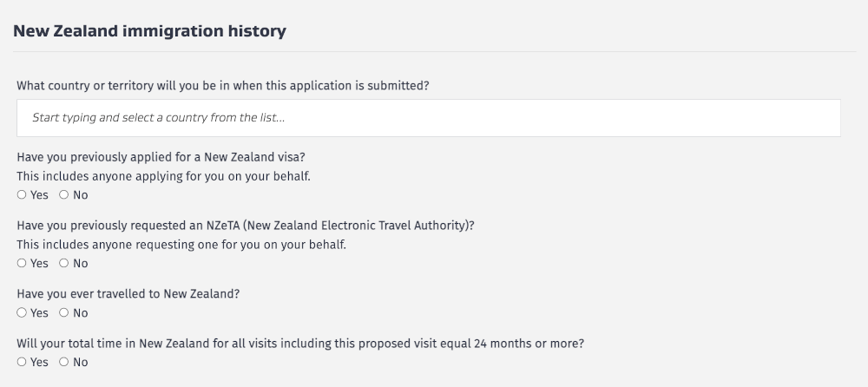Click the 24 months total time question text
Screen dimensions: 868x387
pos(299,343)
